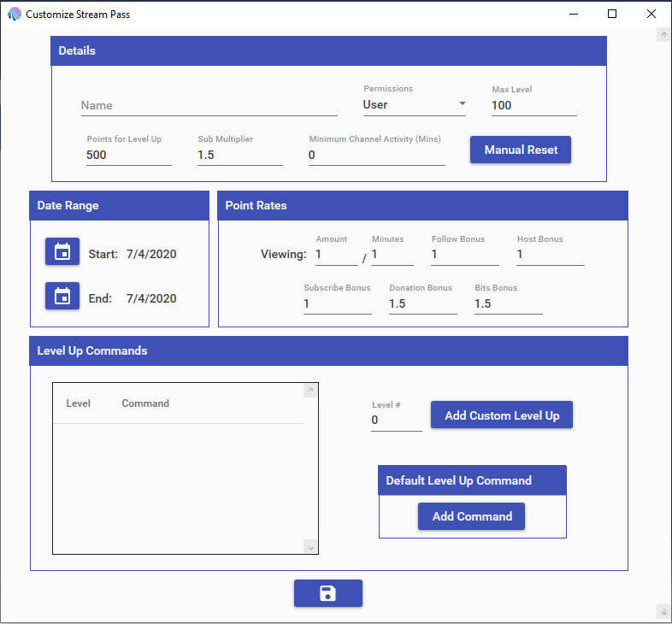The image size is (672, 624).
Task: Edit the Minimum Channel Activity field
Action: [376, 155]
